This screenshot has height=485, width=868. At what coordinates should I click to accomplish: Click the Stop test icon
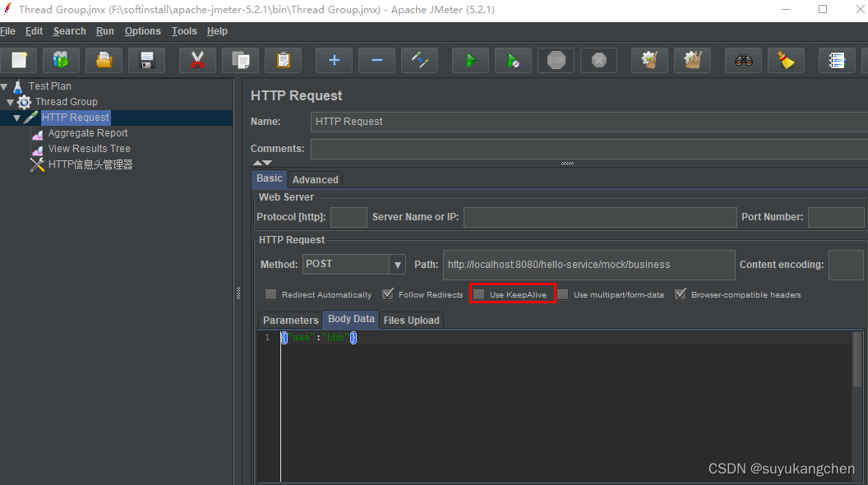(x=556, y=60)
